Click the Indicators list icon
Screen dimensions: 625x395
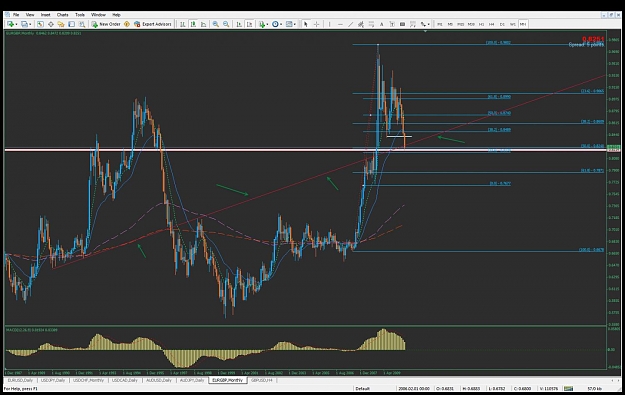[262, 24]
